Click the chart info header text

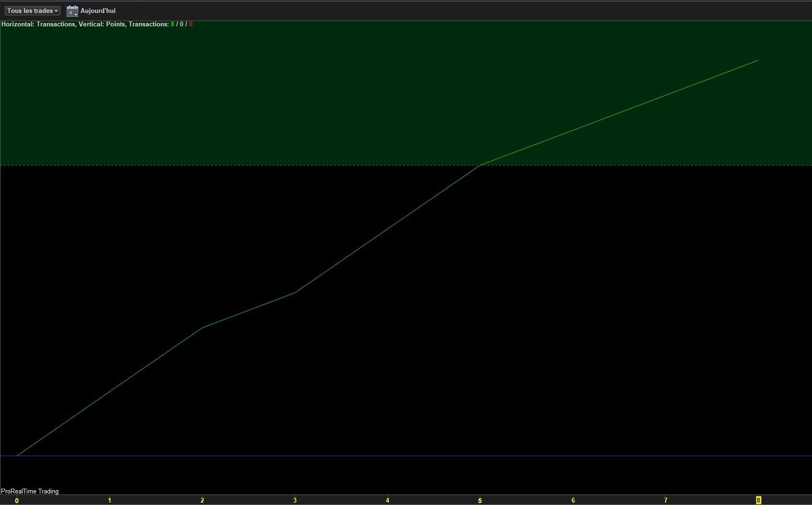pyautogui.click(x=97, y=24)
